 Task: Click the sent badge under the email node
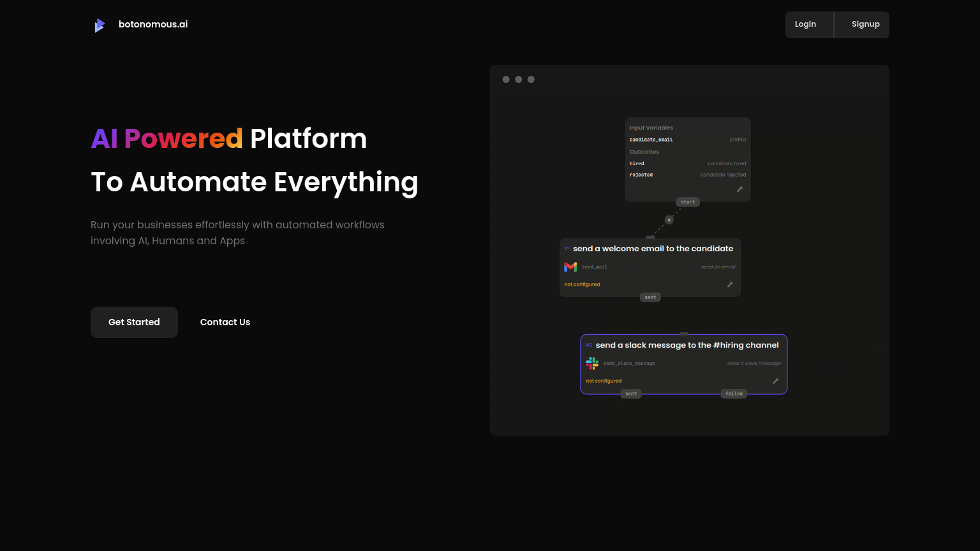click(650, 297)
